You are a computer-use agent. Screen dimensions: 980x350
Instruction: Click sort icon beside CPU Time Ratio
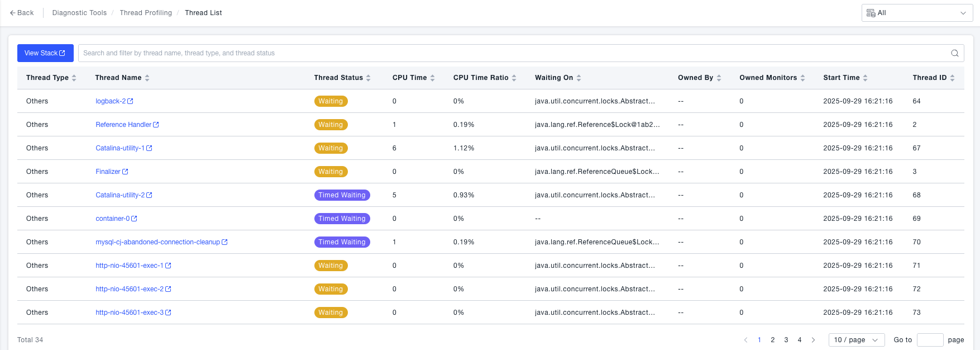(514, 78)
